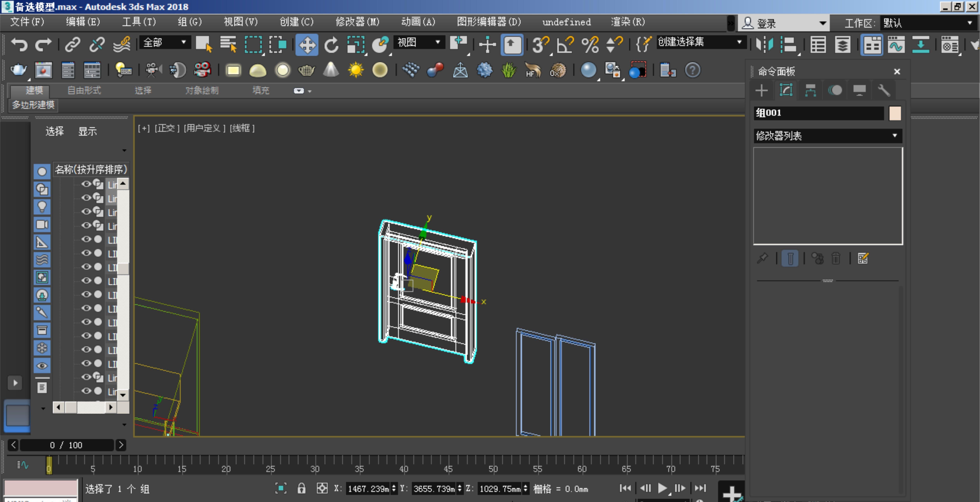Viewport: 980px width, 502px height.
Task: Click the Mirror tool icon
Action: click(764, 45)
